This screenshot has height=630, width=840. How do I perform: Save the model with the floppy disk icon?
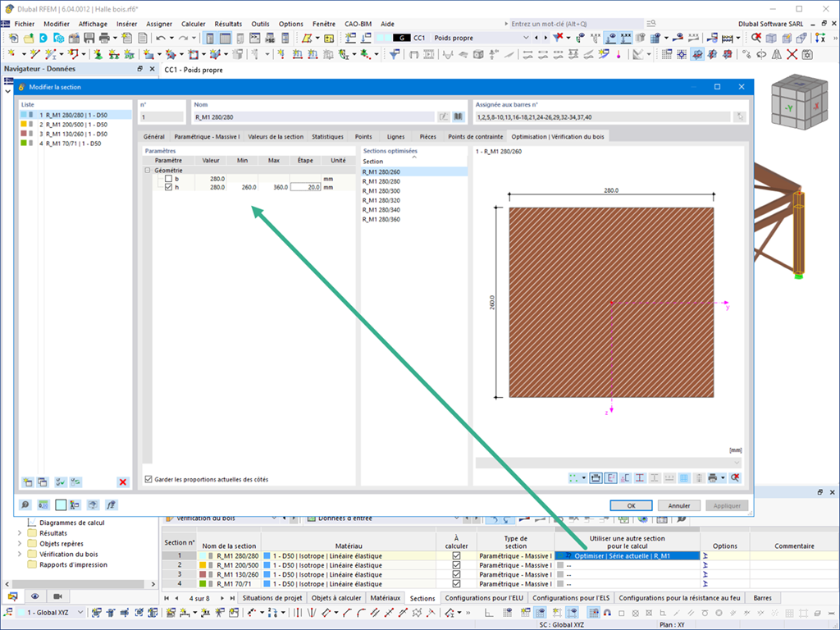click(x=89, y=38)
